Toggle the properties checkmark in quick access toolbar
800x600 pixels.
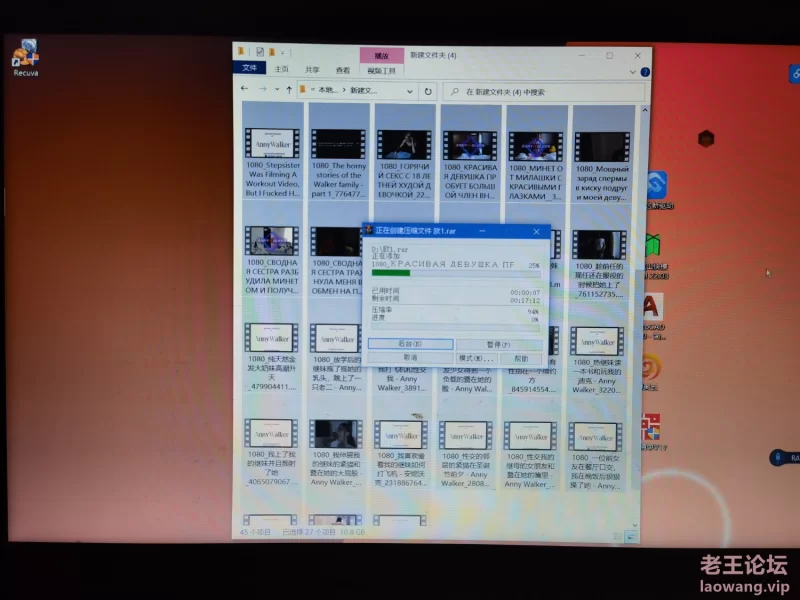point(259,52)
